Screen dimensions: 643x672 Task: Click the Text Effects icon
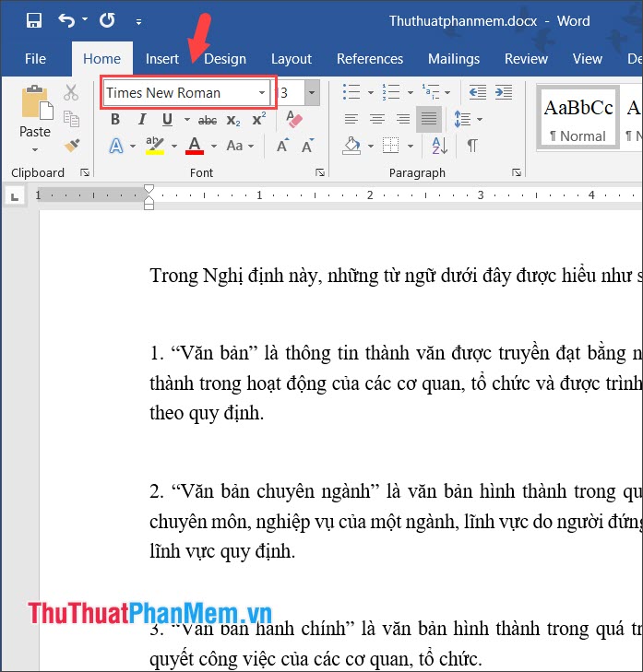pyautogui.click(x=116, y=147)
